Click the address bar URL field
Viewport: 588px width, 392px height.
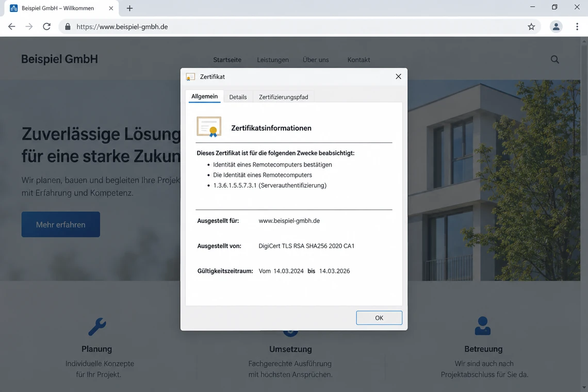300,27
